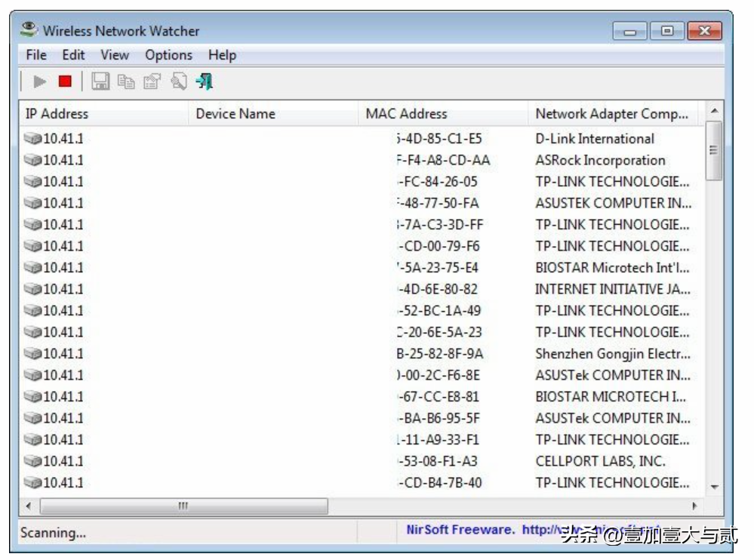Sort by MAC Address column header
The image size is (754, 560).
pyautogui.click(x=443, y=114)
